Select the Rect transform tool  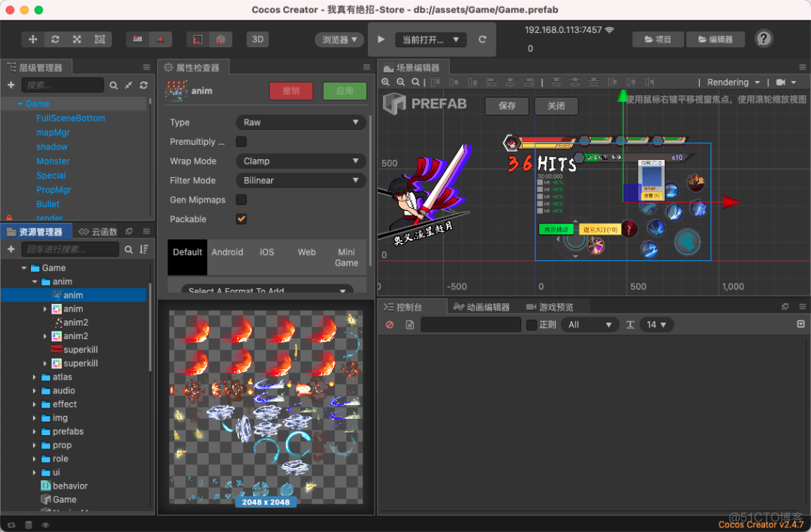[100, 39]
